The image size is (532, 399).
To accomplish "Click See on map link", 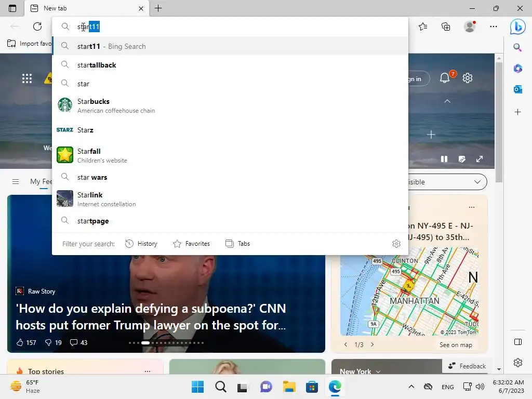I will point(456,345).
